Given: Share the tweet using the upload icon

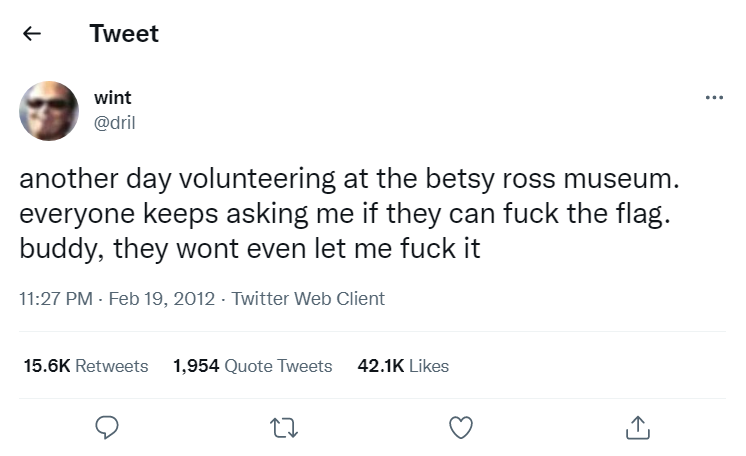Looking at the screenshot, I should pyautogui.click(x=636, y=427).
